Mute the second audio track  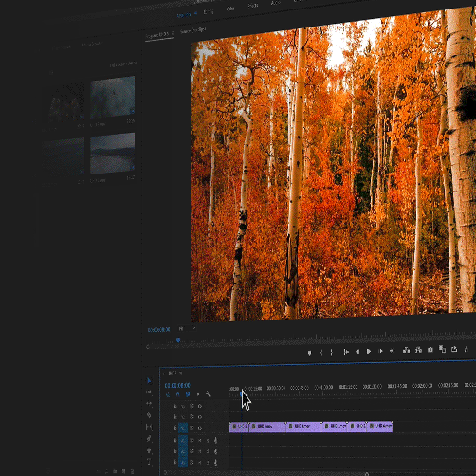tap(200, 451)
